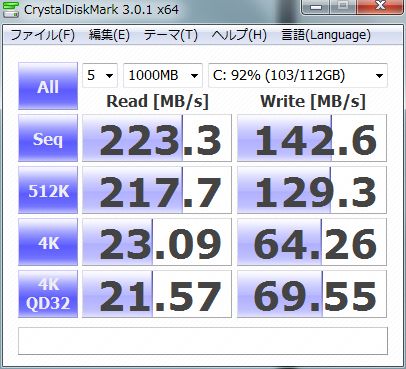
Task: Start the 4K benchmark test
Action: pos(48,242)
